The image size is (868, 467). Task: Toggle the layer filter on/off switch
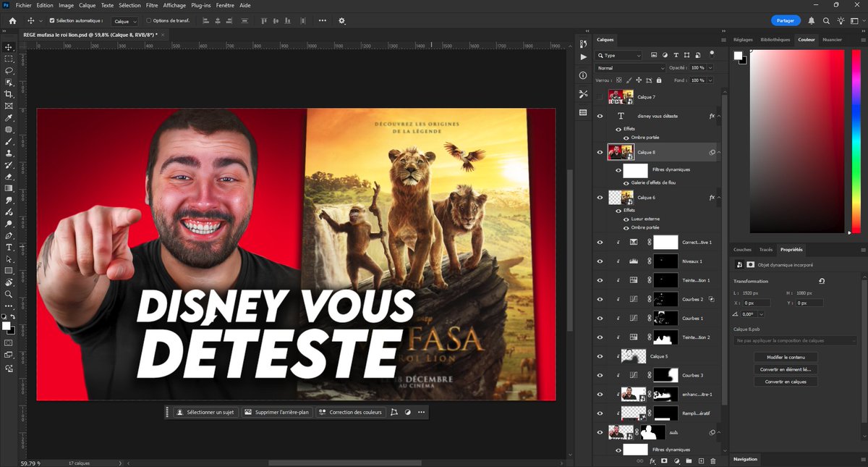coord(712,54)
